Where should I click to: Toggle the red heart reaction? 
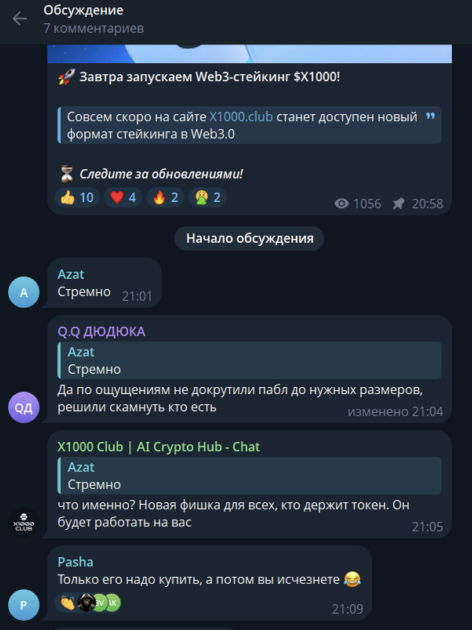click(x=123, y=197)
